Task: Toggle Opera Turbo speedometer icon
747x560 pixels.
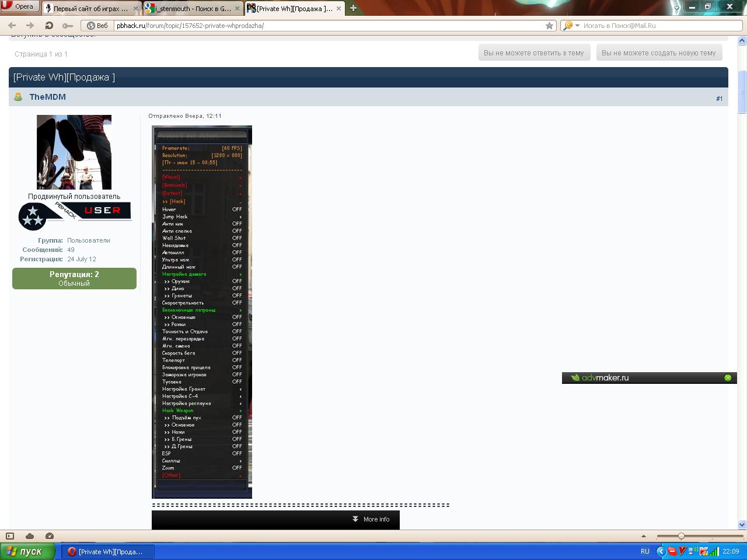Action: pos(50,536)
